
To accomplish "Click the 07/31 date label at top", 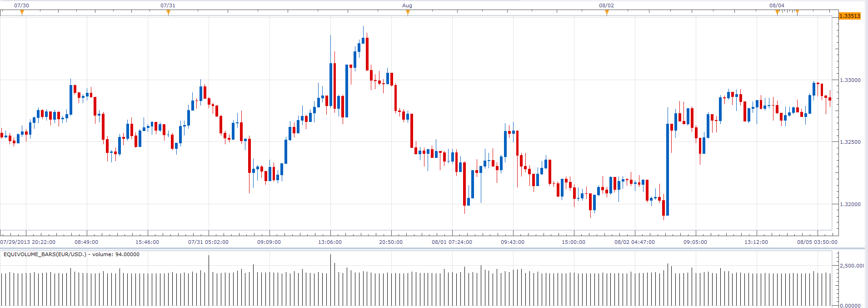I will pos(168,5).
